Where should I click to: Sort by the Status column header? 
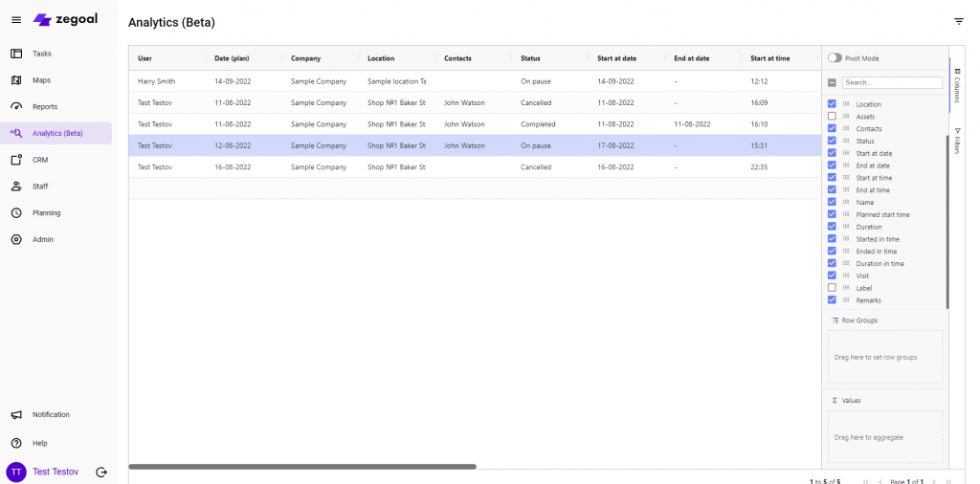tap(530, 58)
